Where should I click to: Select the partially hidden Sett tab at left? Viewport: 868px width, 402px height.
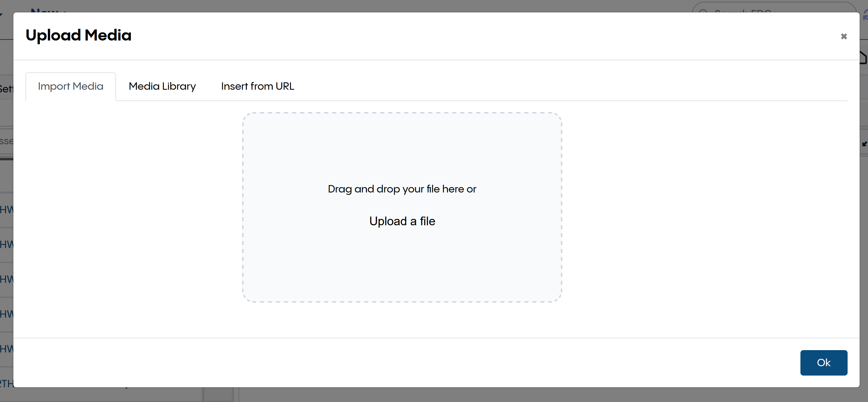[x=6, y=89]
